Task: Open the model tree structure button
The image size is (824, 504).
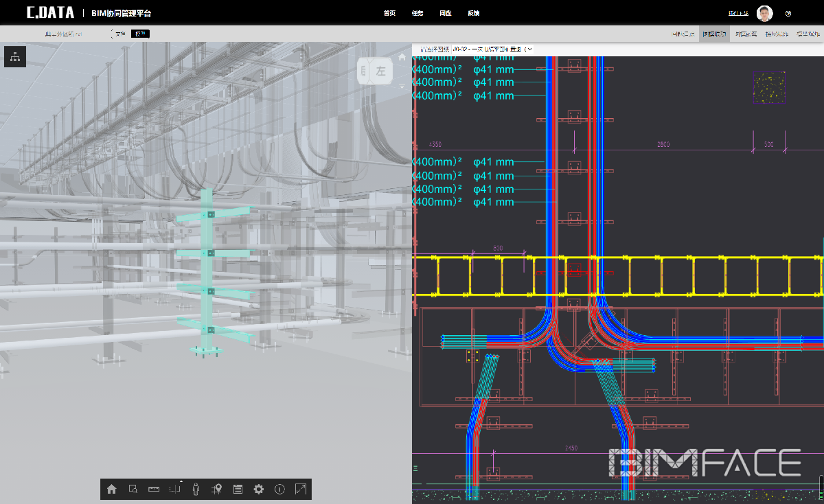Action: pos(15,57)
